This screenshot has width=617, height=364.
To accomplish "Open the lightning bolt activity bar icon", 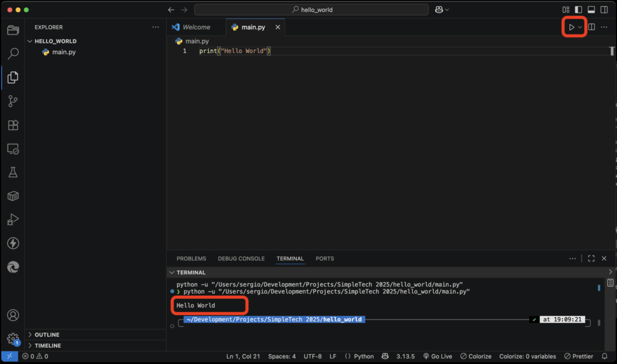I will click(x=13, y=243).
